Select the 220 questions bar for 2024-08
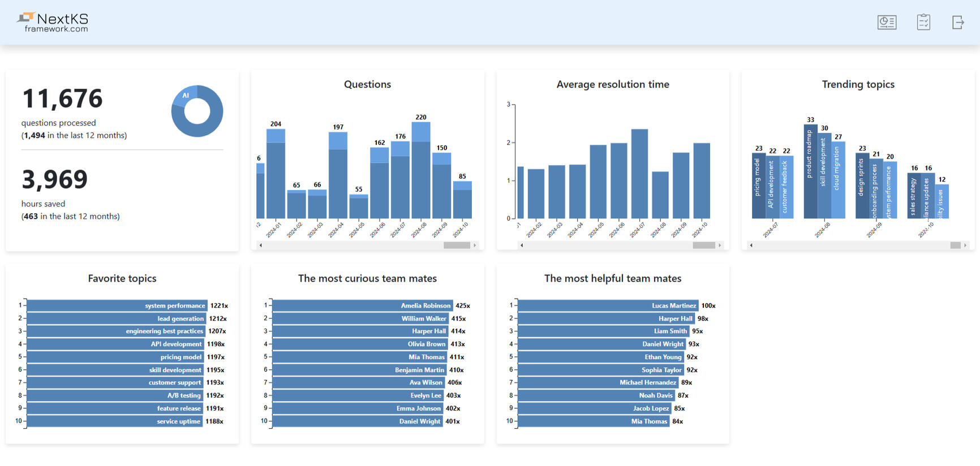The height and width of the screenshot is (466, 980). [421, 171]
